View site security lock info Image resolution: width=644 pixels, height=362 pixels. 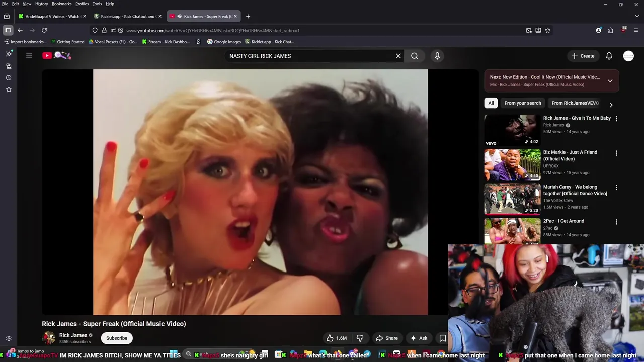(104, 30)
